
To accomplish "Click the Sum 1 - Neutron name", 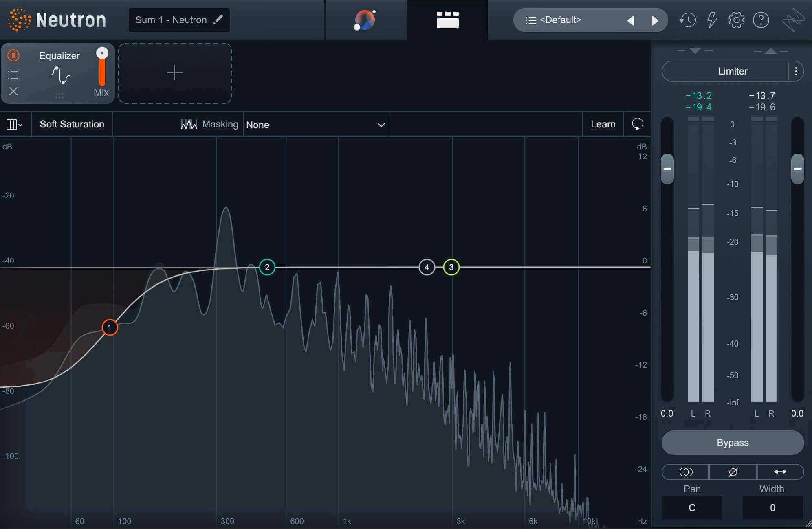I will [171, 20].
